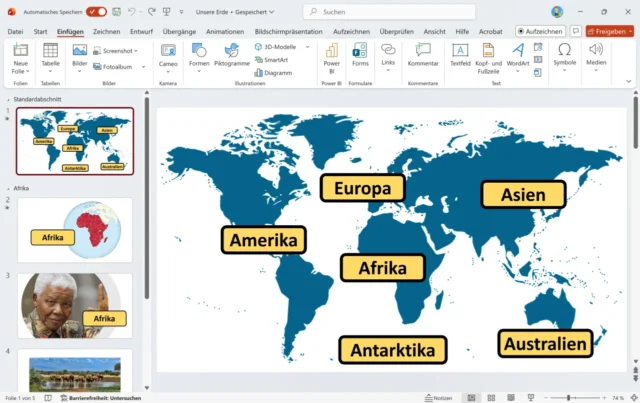Adjust the zoom slider handle
This screenshot has height=403, width=640.
point(569,398)
